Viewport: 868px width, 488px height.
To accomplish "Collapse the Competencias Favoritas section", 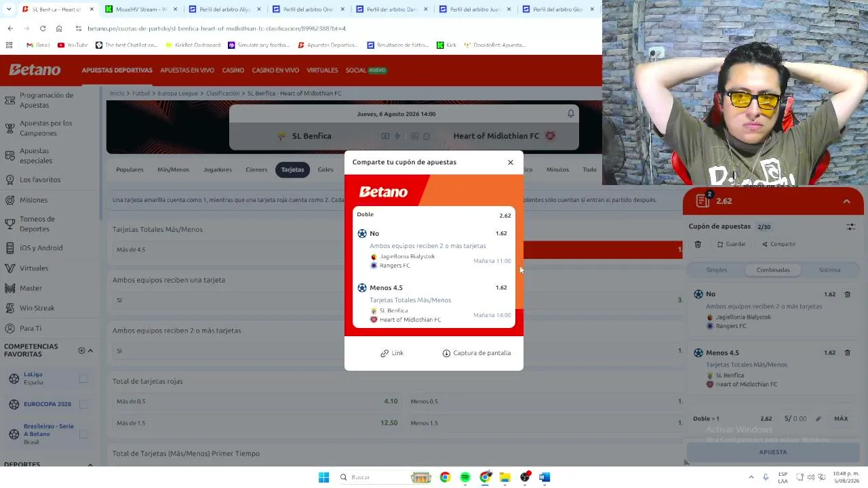I will (x=90, y=350).
